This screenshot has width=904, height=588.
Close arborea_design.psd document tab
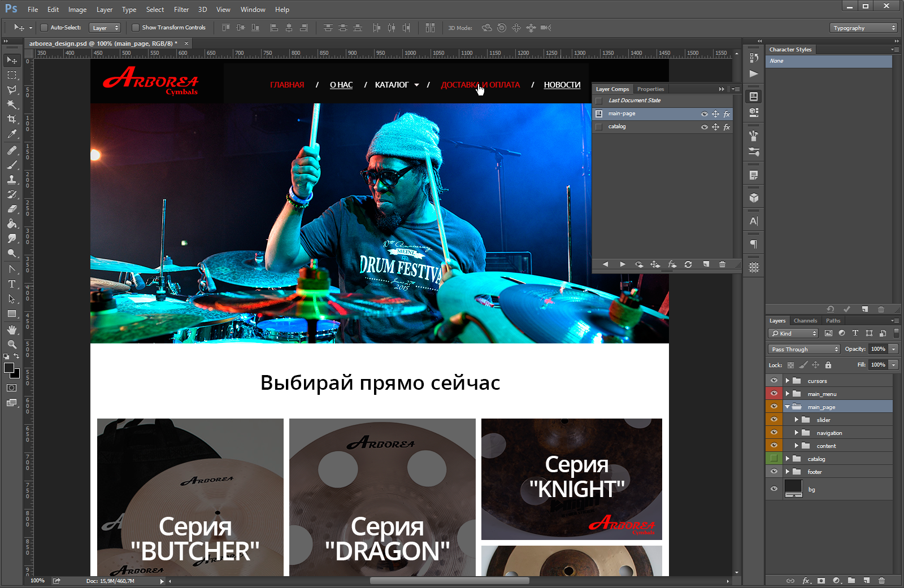coord(186,43)
